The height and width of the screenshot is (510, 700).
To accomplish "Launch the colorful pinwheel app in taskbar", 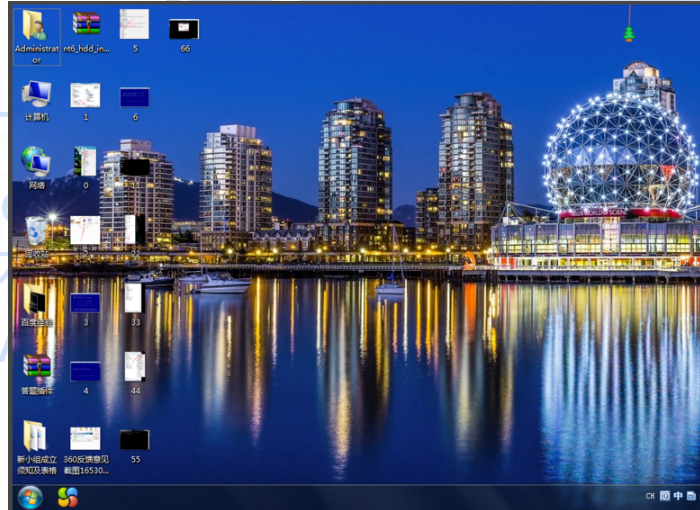I will [x=67, y=496].
